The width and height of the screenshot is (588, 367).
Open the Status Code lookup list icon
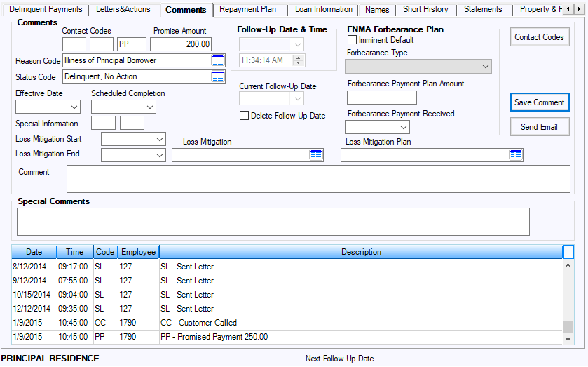(x=218, y=76)
